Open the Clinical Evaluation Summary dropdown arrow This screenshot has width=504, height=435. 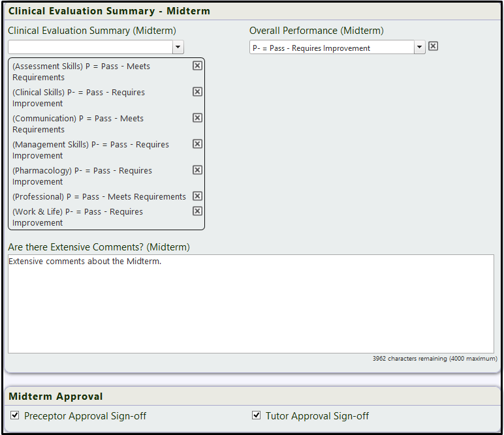click(178, 47)
